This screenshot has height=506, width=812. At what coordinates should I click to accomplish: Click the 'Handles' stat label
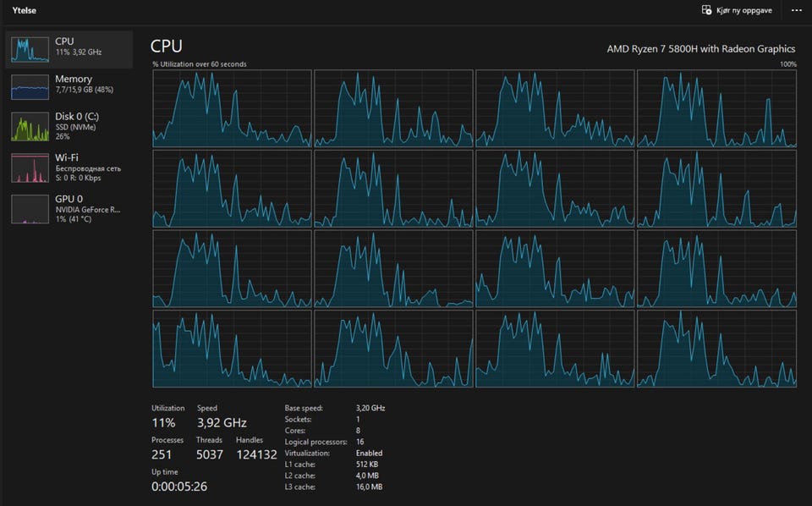click(250, 440)
